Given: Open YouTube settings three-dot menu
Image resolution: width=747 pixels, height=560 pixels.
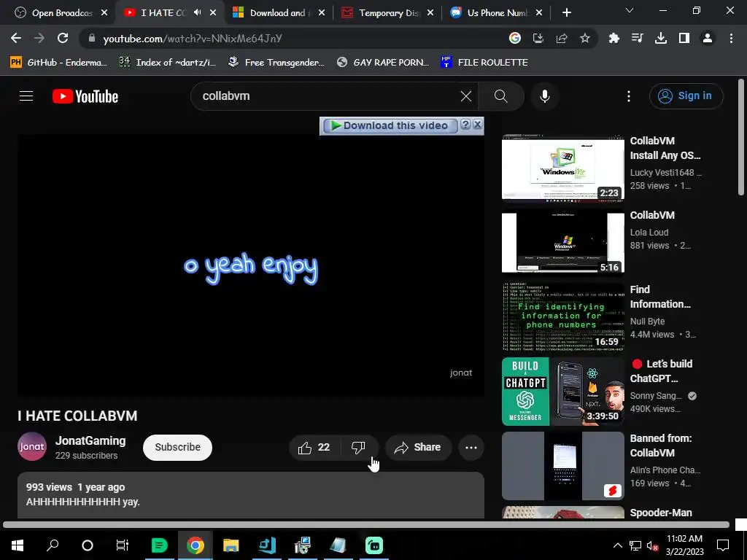Looking at the screenshot, I should point(628,96).
